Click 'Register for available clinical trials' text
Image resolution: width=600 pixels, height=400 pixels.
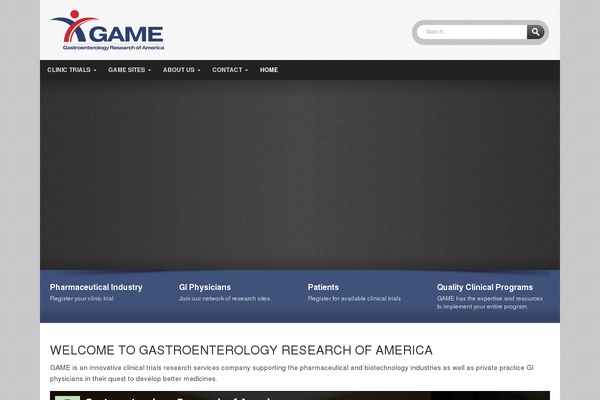click(354, 299)
